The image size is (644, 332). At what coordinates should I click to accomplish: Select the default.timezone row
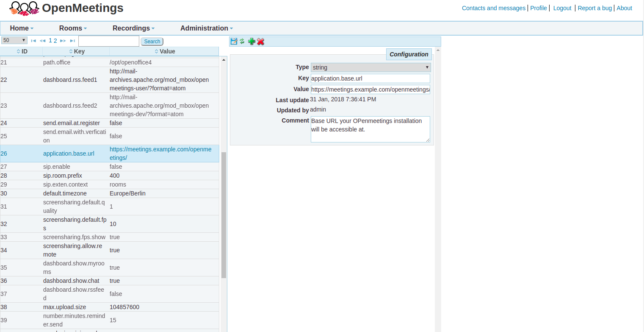click(x=110, y=193)
